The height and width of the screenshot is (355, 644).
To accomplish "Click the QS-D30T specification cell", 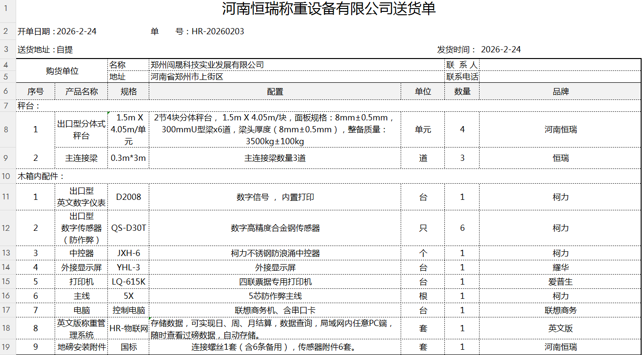I will (128, 228).
